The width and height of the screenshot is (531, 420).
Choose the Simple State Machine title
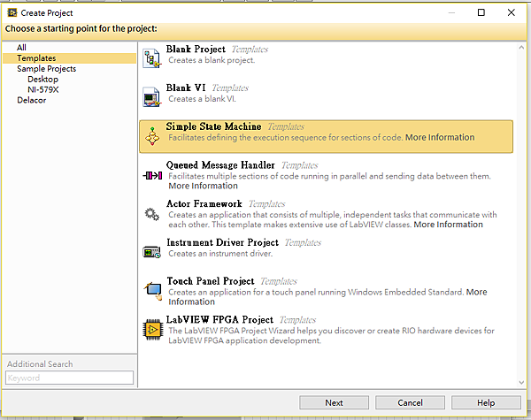(x=213, y=126)
